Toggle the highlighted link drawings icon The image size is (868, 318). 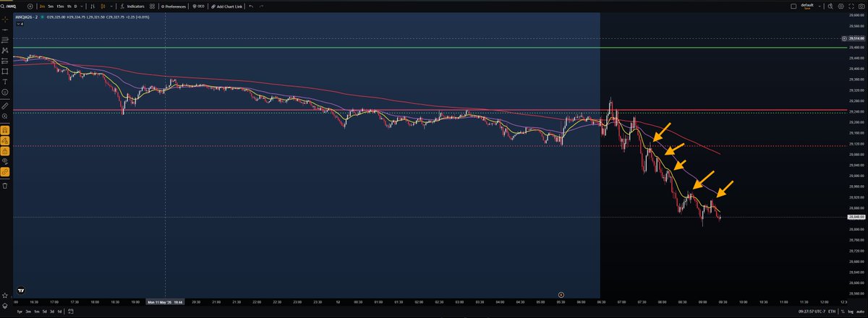coord(5,173)
